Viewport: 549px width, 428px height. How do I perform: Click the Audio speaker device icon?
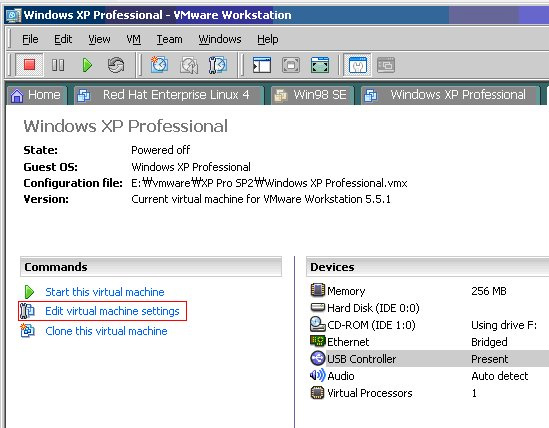click(x=318, y=375)
